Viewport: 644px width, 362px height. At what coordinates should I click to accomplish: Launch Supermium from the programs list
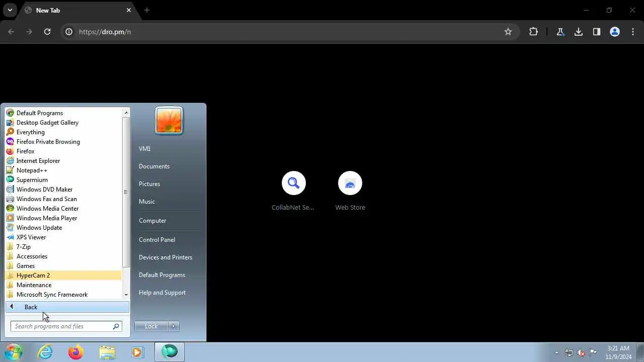pyautogui.click(x=63, y=180)
